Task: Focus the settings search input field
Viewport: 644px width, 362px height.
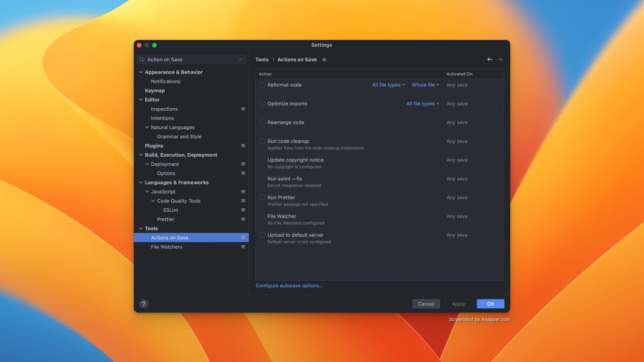Action: (191, 59)
